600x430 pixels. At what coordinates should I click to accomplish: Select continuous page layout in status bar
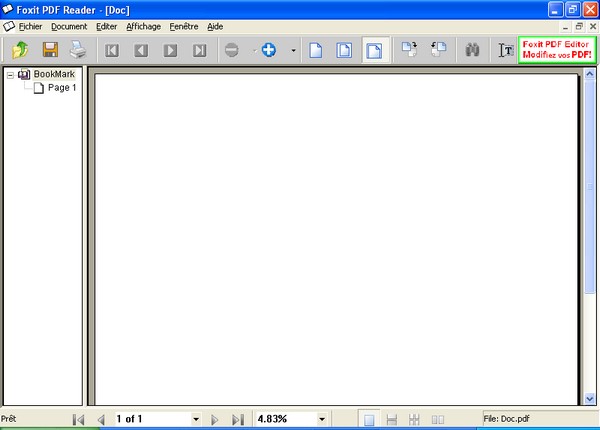pyautogui.click(x=391, y=420)
